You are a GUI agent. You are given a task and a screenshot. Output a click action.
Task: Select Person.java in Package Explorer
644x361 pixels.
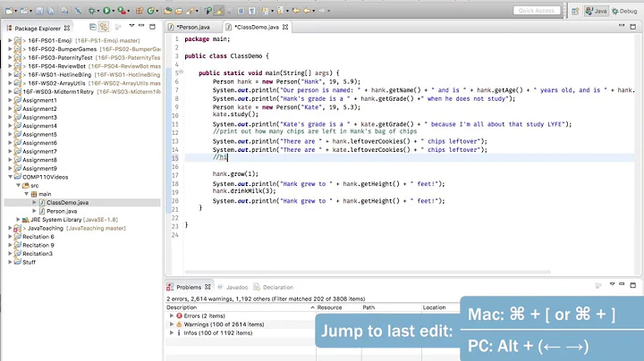click(x=63, y=211)
